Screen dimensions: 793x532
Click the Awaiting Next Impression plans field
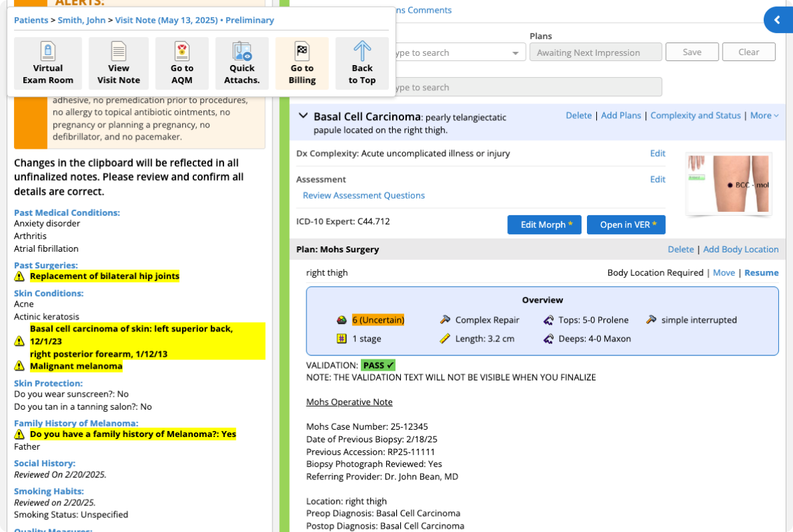click(595, 52)
